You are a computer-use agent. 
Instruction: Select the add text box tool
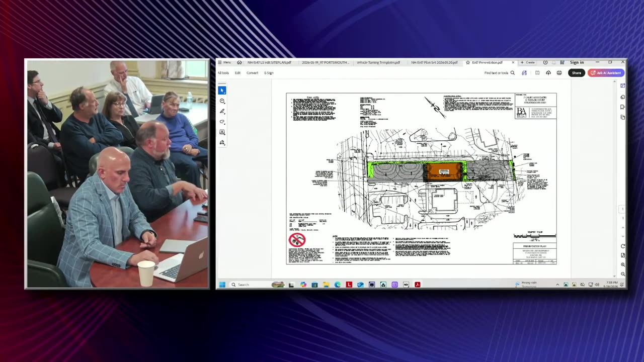tap(222, 132)
